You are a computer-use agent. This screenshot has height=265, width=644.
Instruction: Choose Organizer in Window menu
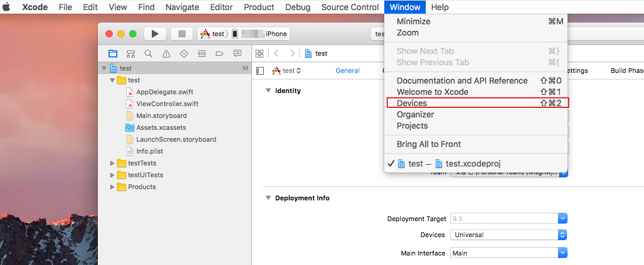[x=476, y=114]
